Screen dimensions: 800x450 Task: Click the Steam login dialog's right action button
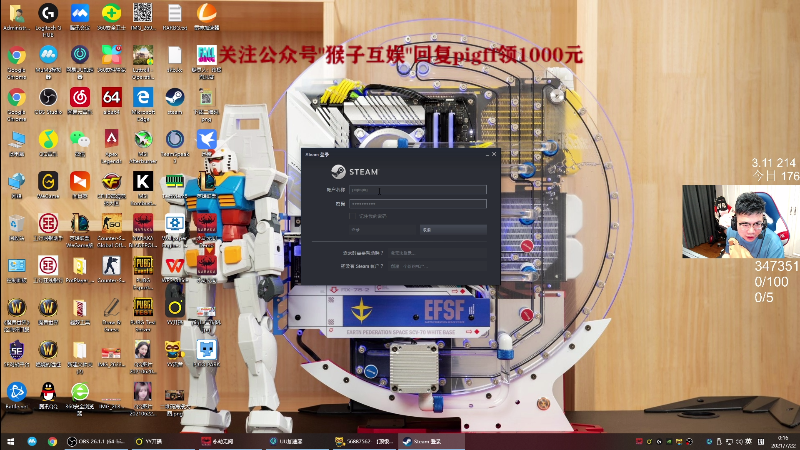click(453, 230)
